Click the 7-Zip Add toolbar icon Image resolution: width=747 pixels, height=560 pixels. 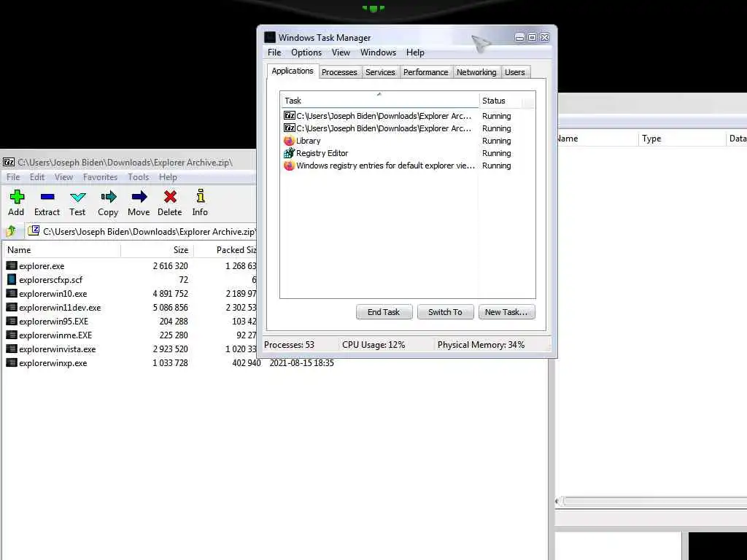tap(17, 197)
